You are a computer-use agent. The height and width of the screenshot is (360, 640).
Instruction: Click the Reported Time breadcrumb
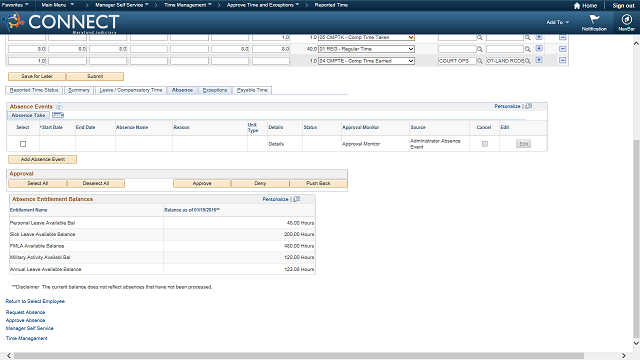pyautogui.click(x=331, y=5)
